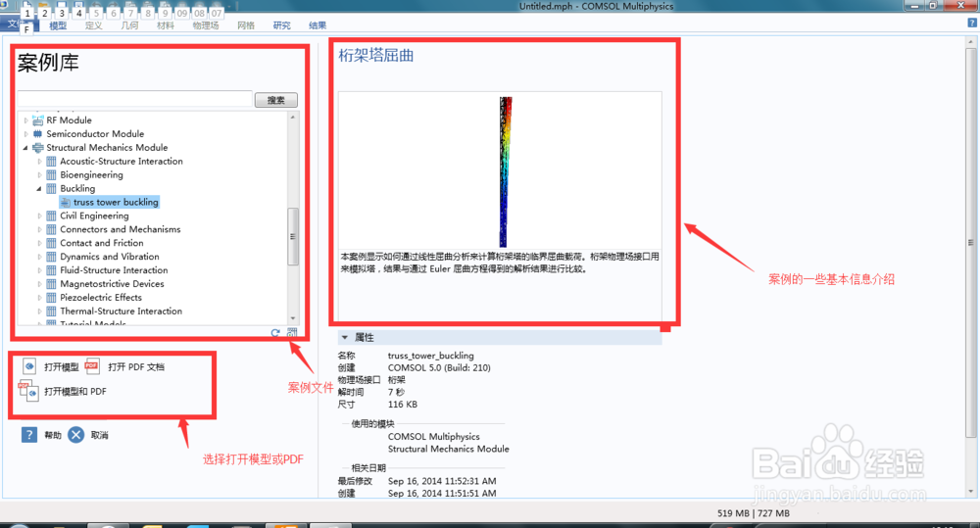Expand the Magnetostrictive Devices folder
The width and height of the screenshot is (980, 528).
(x=39, y=284)
